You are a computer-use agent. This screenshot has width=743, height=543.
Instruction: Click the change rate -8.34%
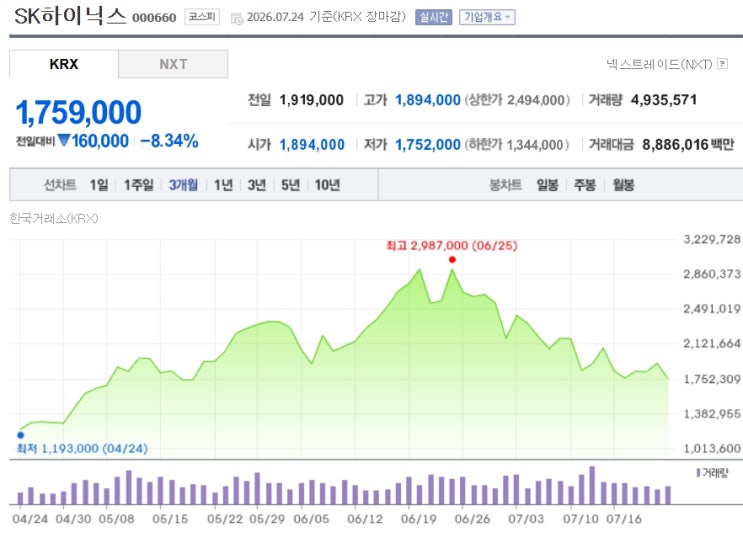click(169, 141)
